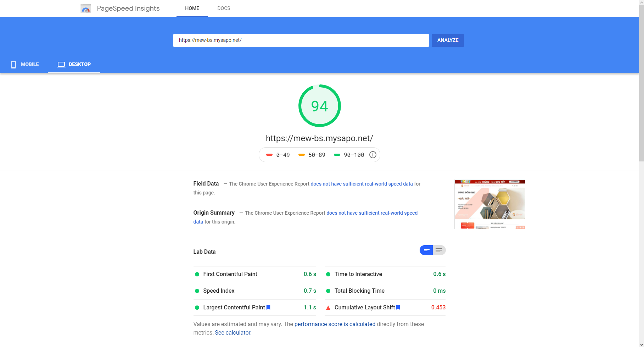Click the 0.6 s Time to Interactive value
The image size is (644, 347).
439,274
